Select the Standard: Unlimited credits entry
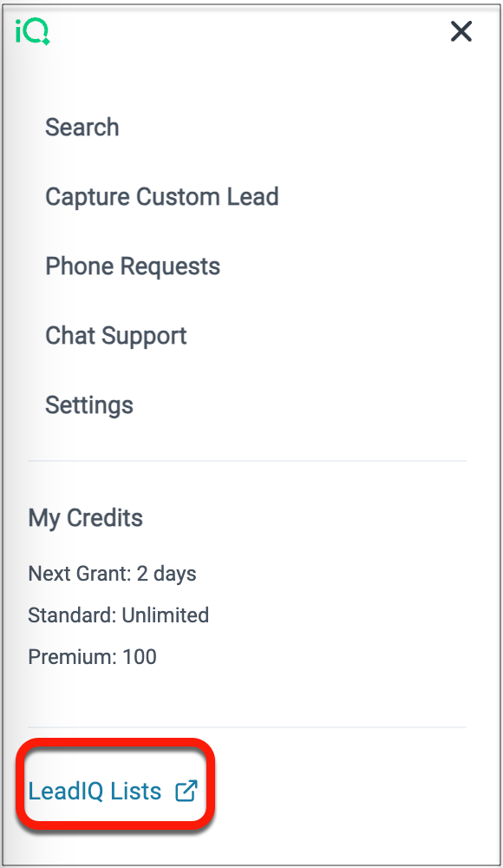The image size is (503, 868). [119, 615]
